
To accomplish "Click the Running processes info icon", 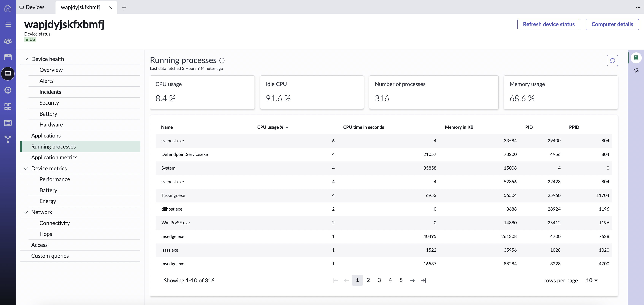I will (222, 60).
